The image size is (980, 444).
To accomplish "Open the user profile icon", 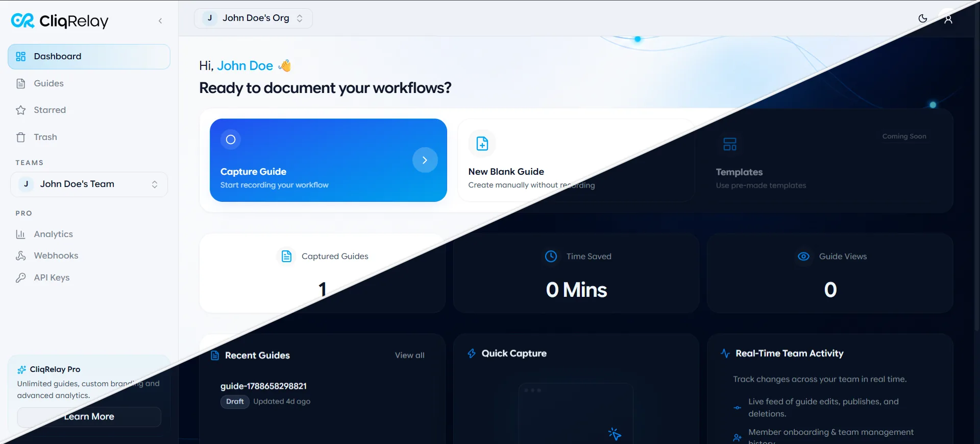I will 948,19.
